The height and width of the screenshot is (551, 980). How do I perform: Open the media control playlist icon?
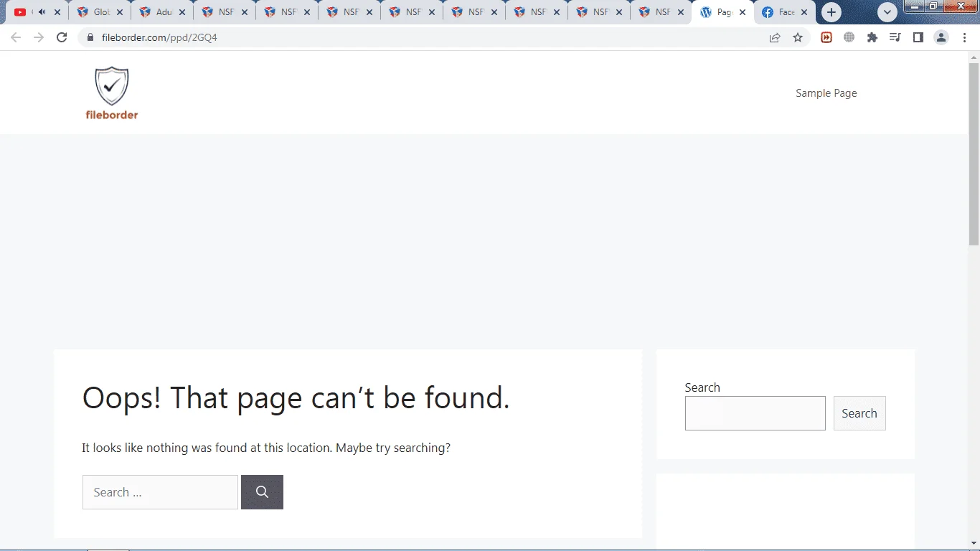pos(895,37)
